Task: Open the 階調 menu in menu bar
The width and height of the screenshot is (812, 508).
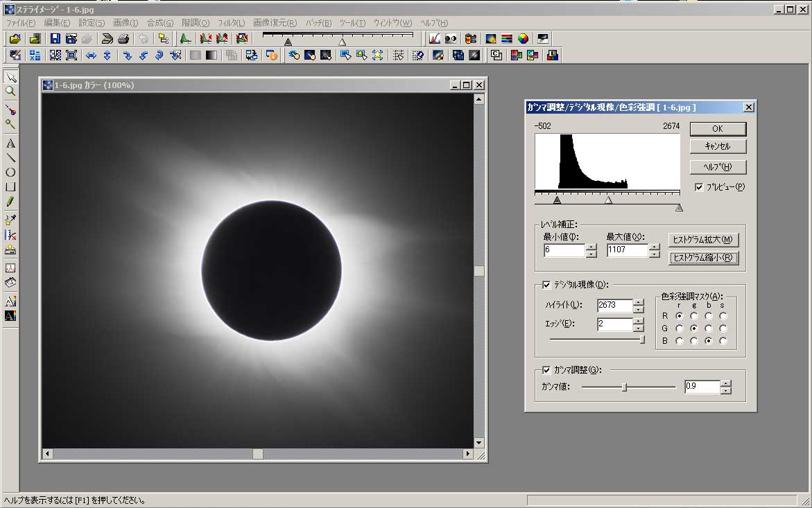Action: coord(195,23)
